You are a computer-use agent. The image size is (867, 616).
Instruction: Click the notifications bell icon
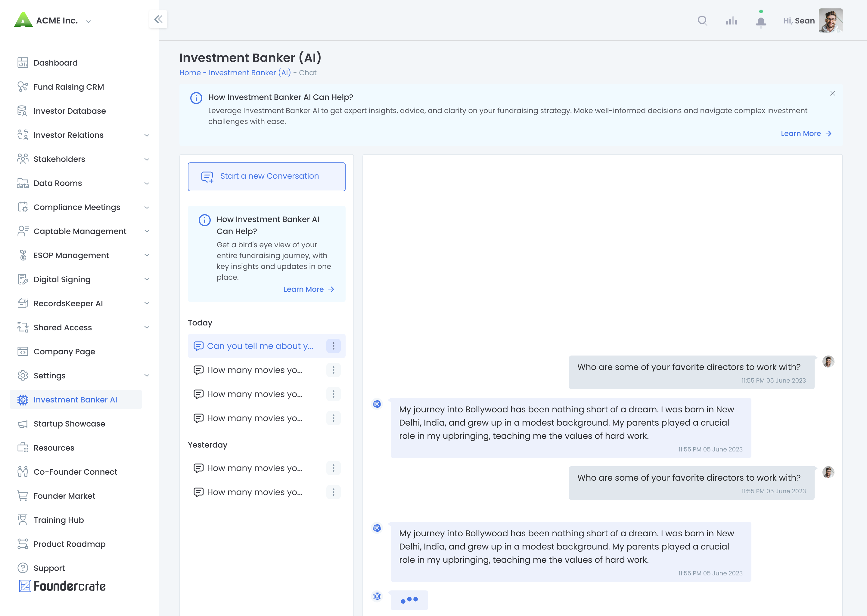[x=760, y=20]
